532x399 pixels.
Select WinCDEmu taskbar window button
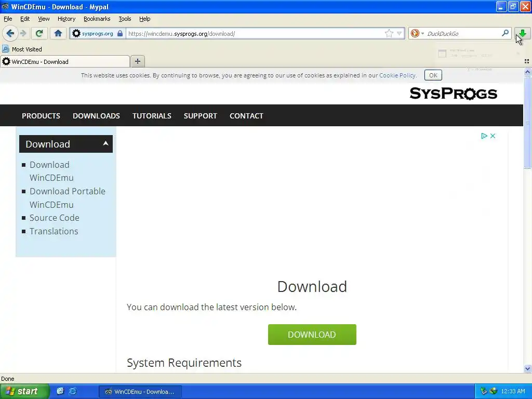[140, 392]
